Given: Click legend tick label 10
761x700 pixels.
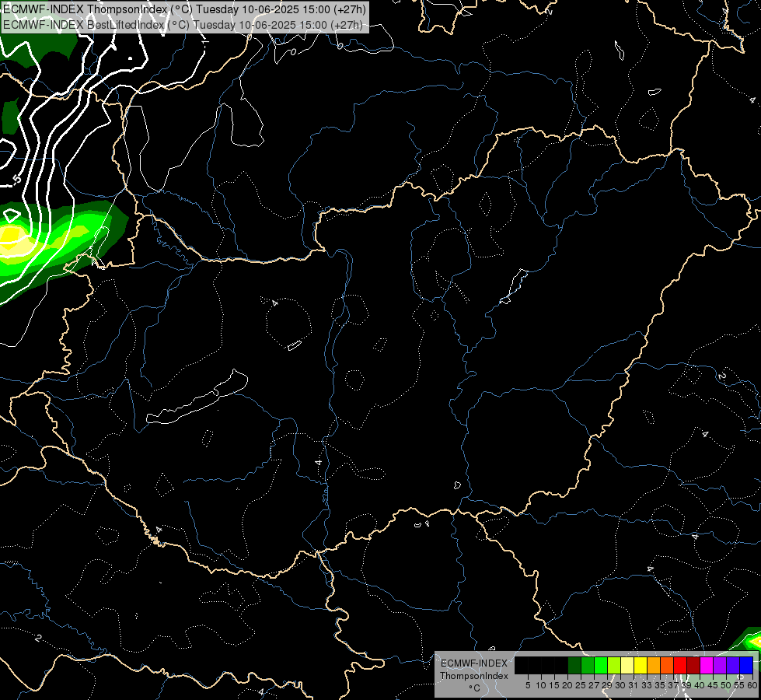Looking at the screenshot, I should click(x=541, y=685).
